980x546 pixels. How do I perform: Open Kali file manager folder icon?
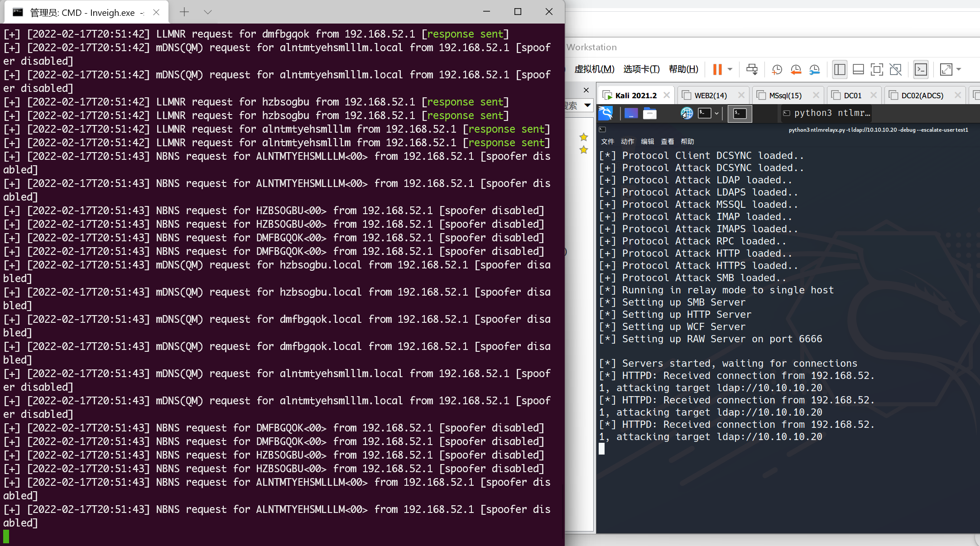click(650, 113)
